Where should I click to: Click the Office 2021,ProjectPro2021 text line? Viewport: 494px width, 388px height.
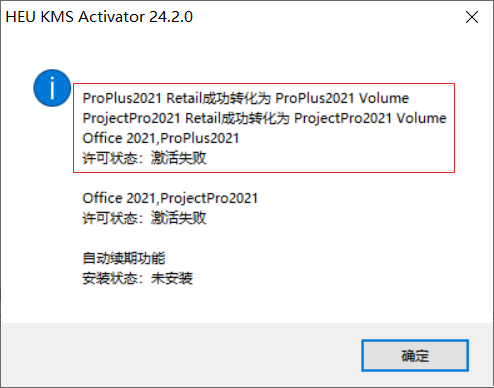170,198
